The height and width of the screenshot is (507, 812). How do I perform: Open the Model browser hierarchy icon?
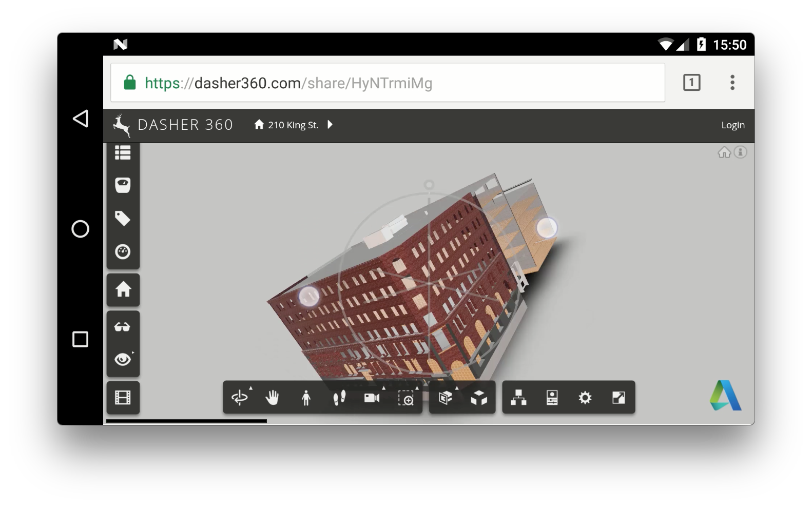[518, 398]
